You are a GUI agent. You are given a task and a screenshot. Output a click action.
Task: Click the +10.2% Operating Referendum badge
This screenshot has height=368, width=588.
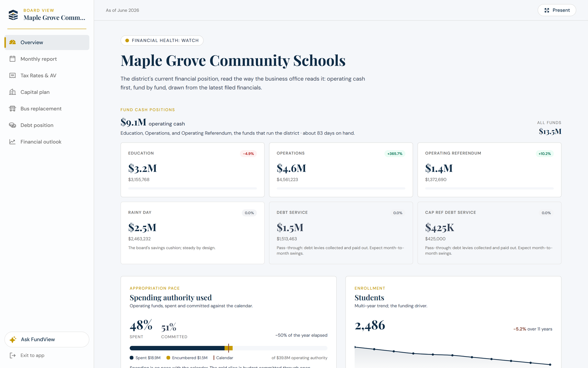point(545,154)
